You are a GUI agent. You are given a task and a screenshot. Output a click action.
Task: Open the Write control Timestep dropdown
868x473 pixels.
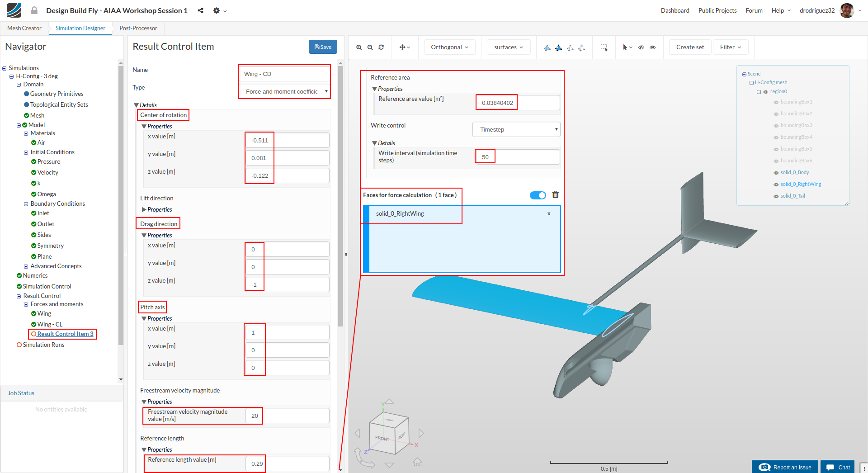pyautogui.click(x=516, y=130)
